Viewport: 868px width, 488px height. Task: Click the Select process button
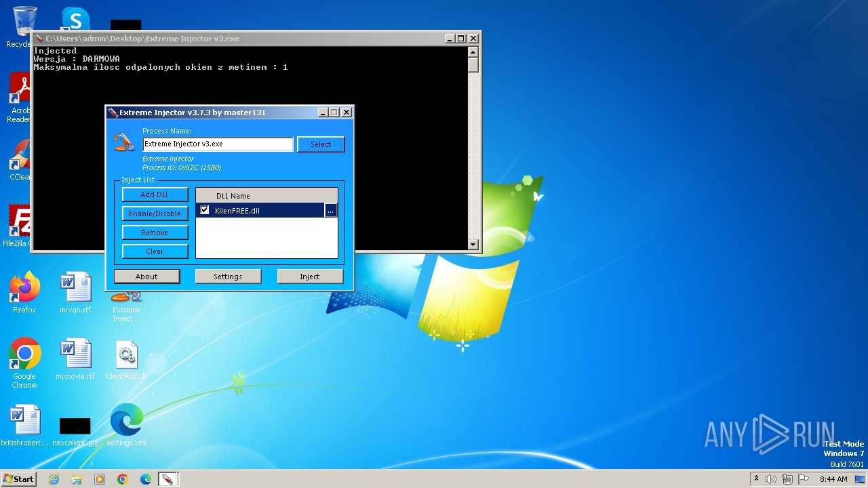click(321, 144)
